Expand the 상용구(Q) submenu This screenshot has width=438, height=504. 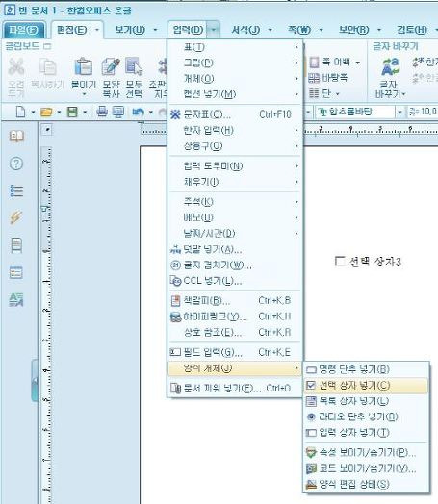coord(235,146)
